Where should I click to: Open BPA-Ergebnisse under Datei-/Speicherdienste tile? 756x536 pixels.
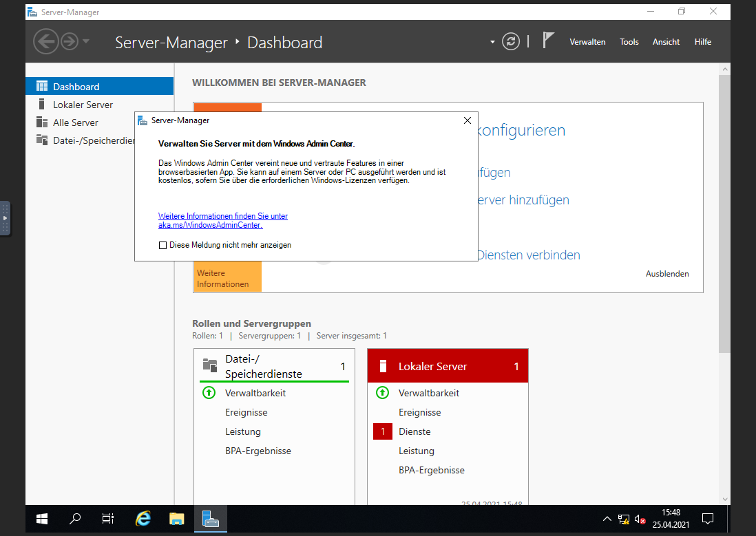pyautogui.click(x=258, y=451)
